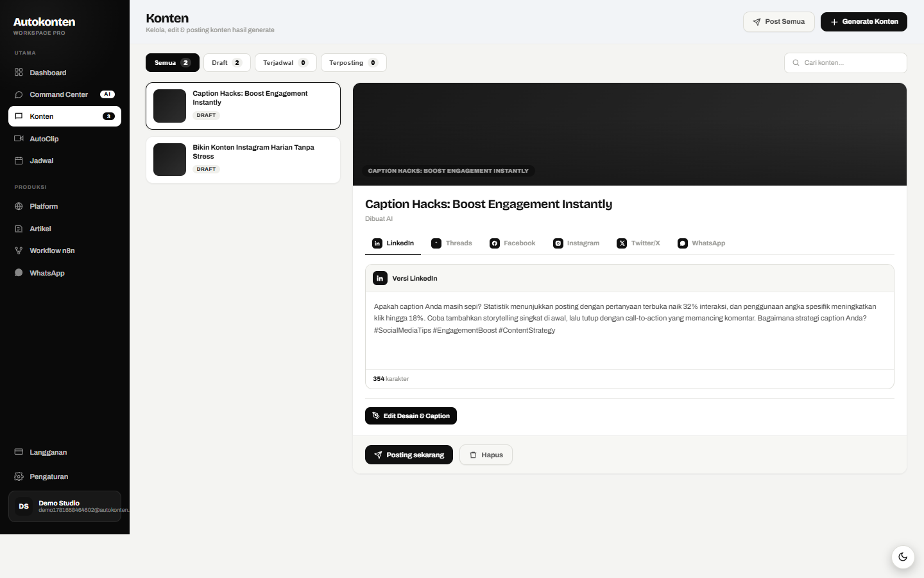
Task: Click the Edit Desain & Caption button
Action: click(x=411, y=416)
